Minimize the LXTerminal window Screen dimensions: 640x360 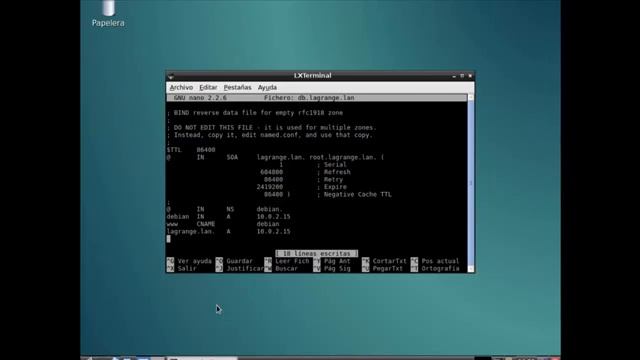coord(454,76)
